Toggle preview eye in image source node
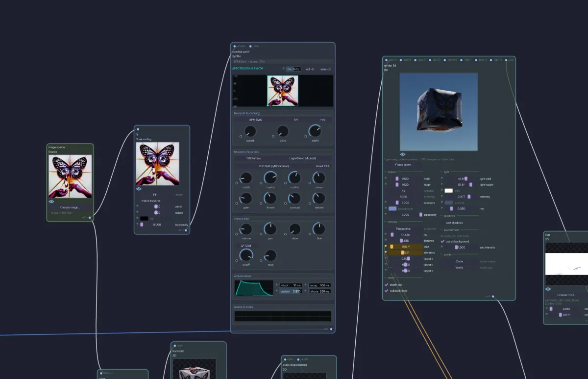 coord(51,201)
